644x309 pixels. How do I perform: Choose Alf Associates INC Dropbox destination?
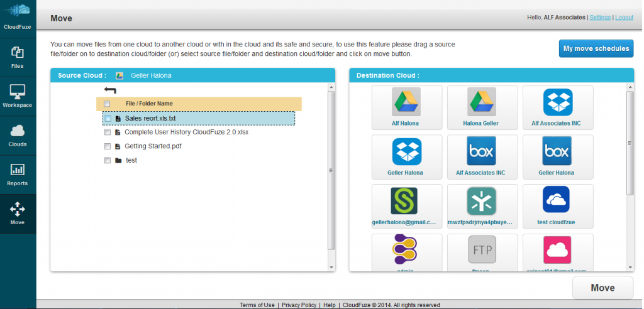pyautogui.click(x=558, y=107)
